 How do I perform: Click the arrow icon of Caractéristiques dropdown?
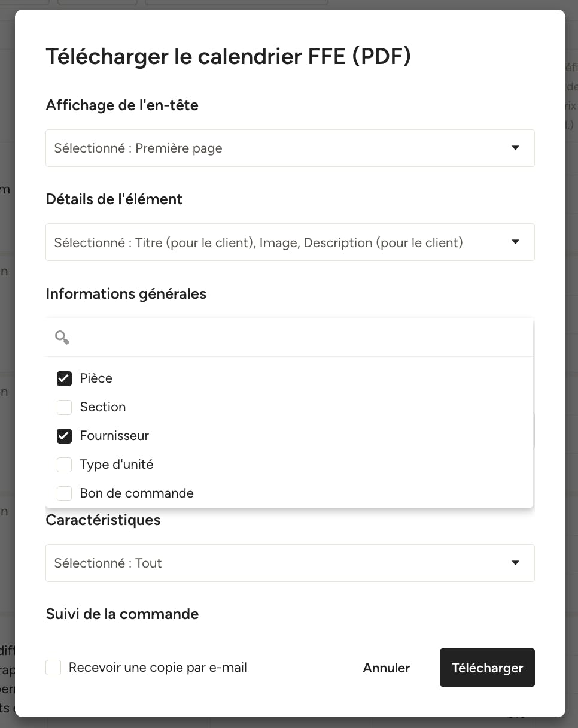click(515, 563)
